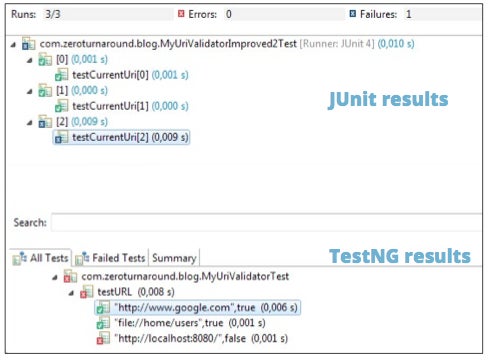Viewport: 490px width, 360px height.
Task: Click the blue Failures icon
Action: pos(352,14)
